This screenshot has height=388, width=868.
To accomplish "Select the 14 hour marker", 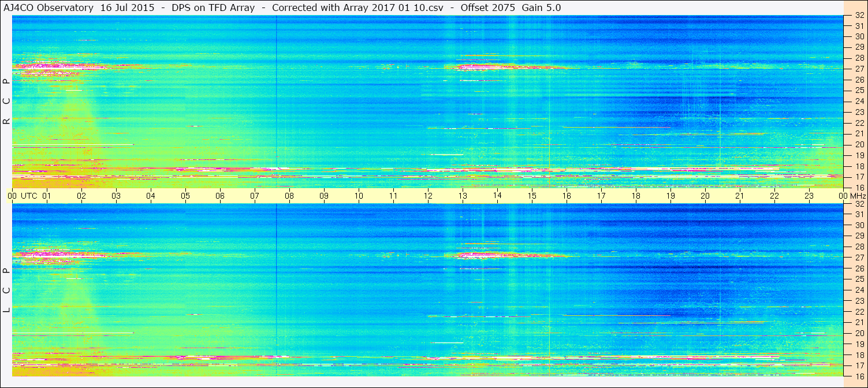I will click(497, 196).
